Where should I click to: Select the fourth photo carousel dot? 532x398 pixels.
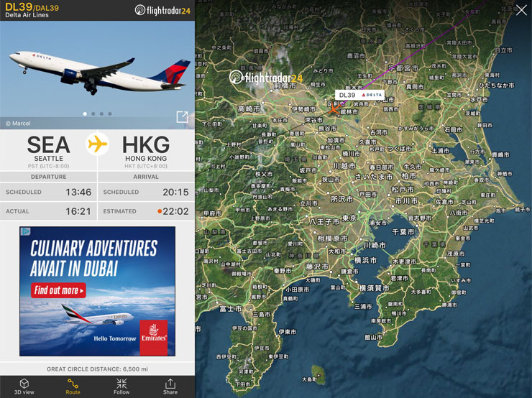point(110,114)
